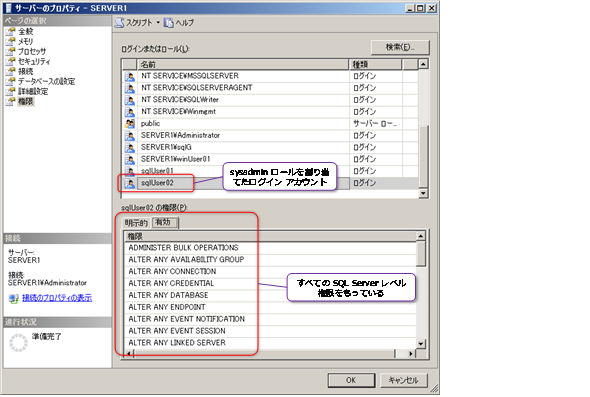Screen dimensions: 590x397
Task: Switch to the 有効 tab
Action: [164, 222]
